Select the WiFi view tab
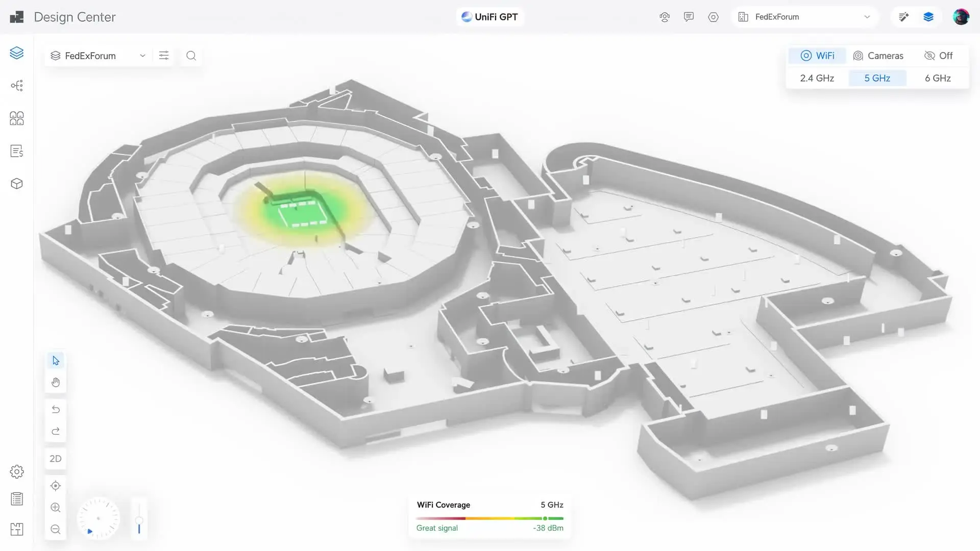Viewport: 980px width, 551px height. (x=817, y=56)
